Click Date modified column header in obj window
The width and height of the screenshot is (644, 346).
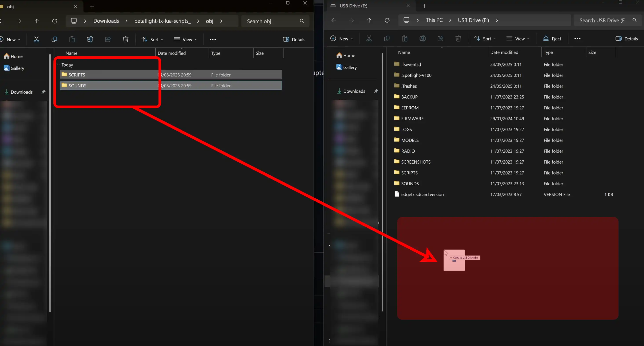click(172, 53)
